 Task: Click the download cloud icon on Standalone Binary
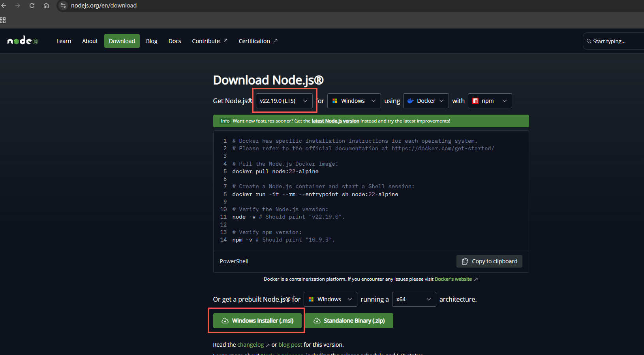(x=317, y=321)
